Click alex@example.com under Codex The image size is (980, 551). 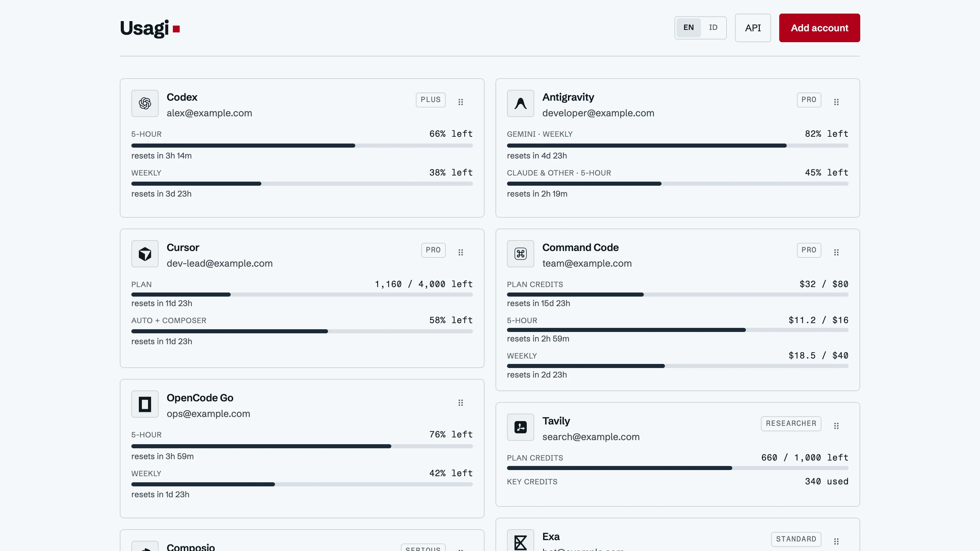click(x=209, y=113)
